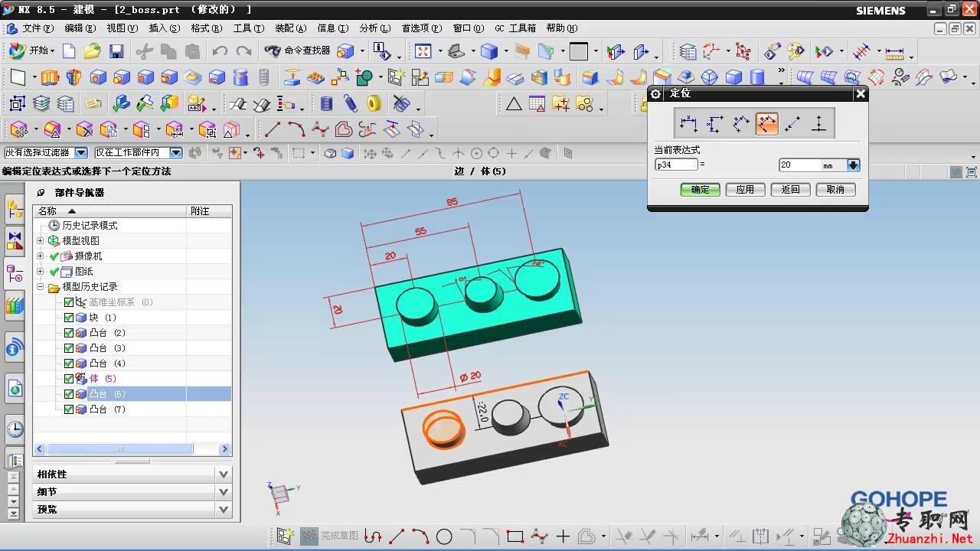Open the 编辑 menu

pos(80,28)
